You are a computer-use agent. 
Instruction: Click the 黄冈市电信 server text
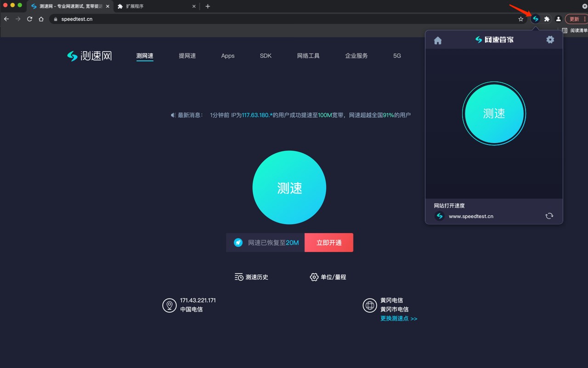394,309
